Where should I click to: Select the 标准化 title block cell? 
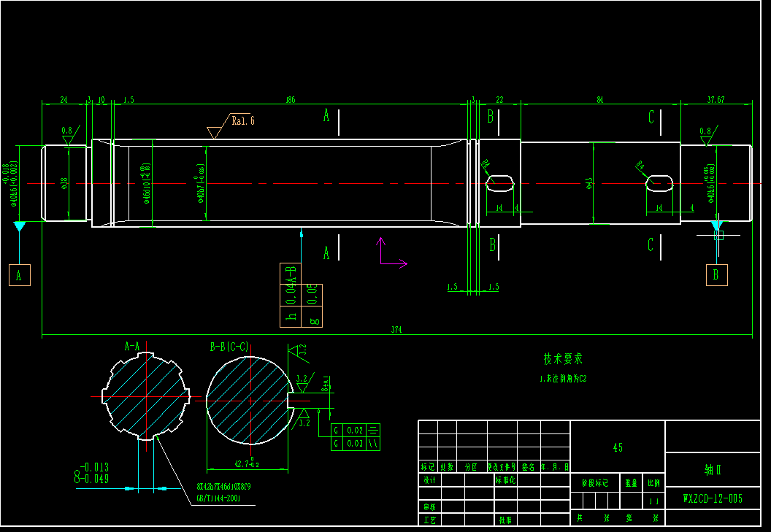505,480
